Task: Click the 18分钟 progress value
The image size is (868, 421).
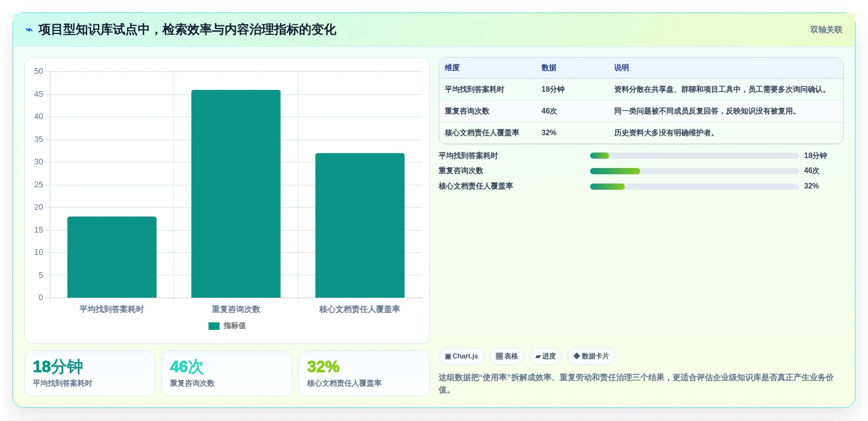Action: click(x=815, y=156)
